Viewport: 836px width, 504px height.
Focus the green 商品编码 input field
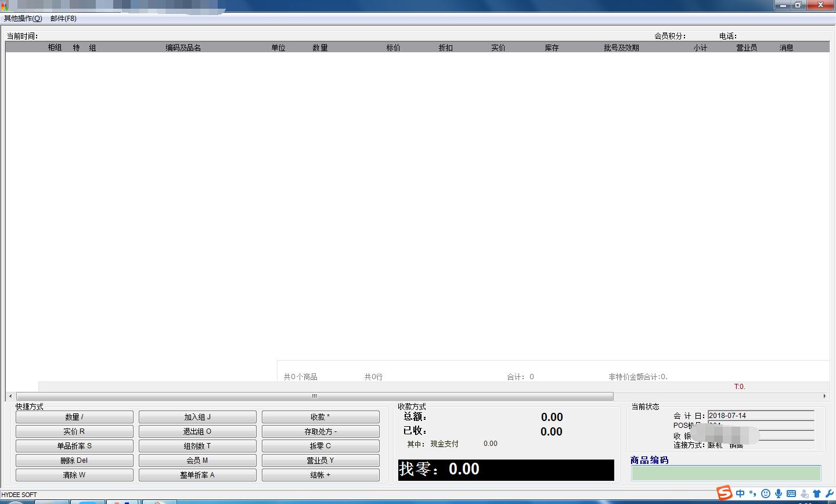click(726, 473)
